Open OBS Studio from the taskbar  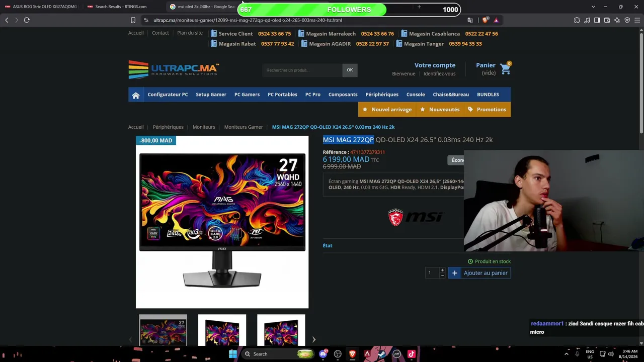[x=338, y=354]
